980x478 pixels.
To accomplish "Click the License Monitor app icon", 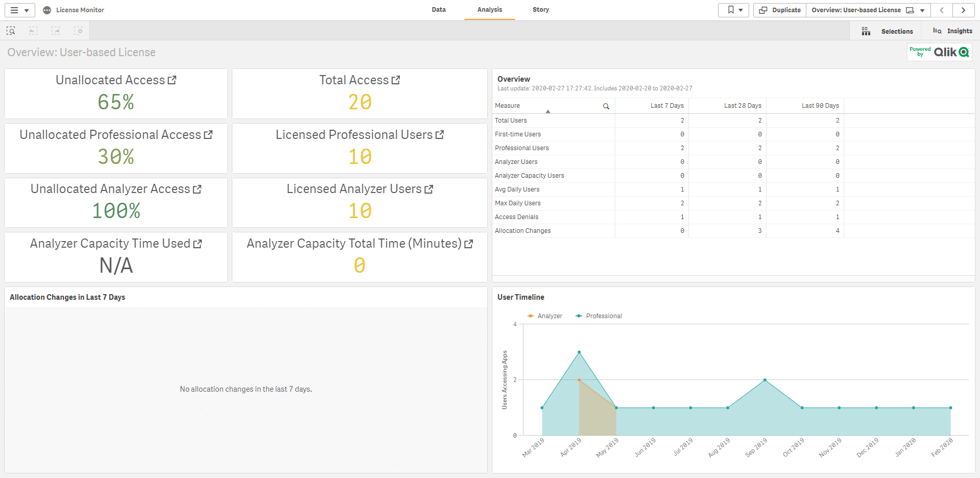I will click(47, 10).
